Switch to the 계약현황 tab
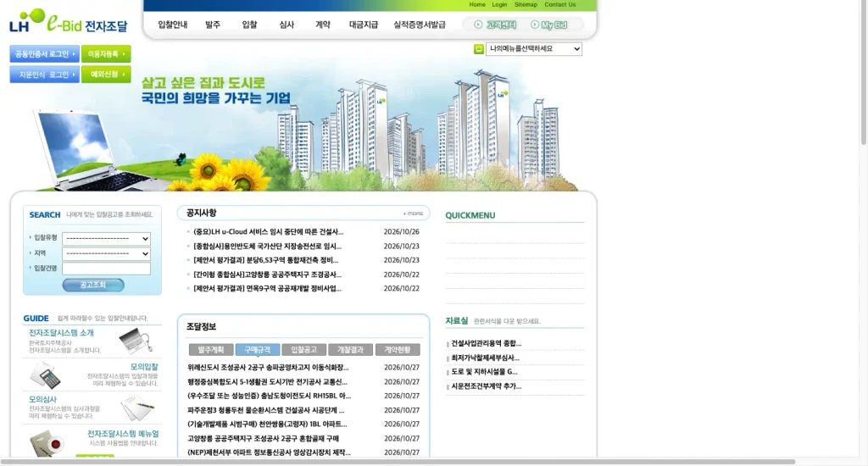868x466 pixels. (x=398, y=350)
